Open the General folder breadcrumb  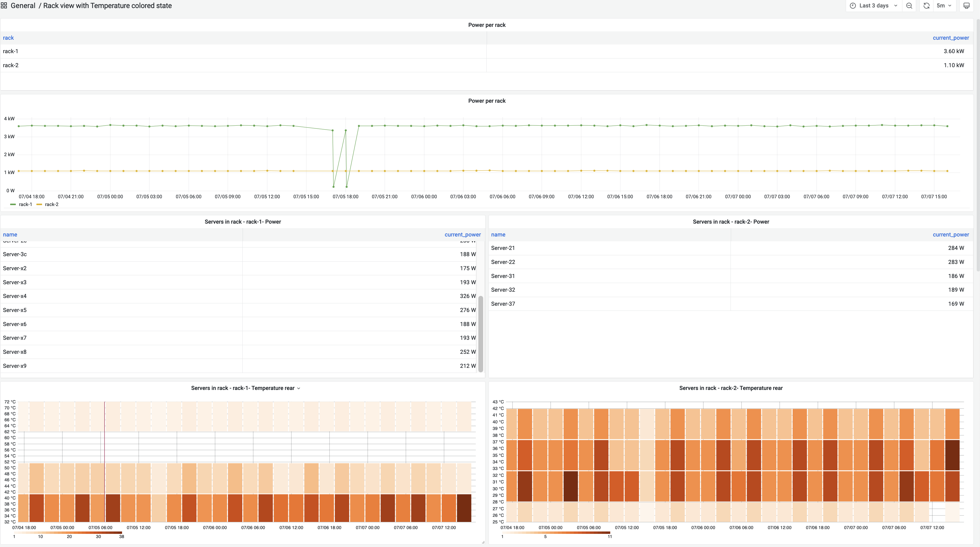click(23, 6)
